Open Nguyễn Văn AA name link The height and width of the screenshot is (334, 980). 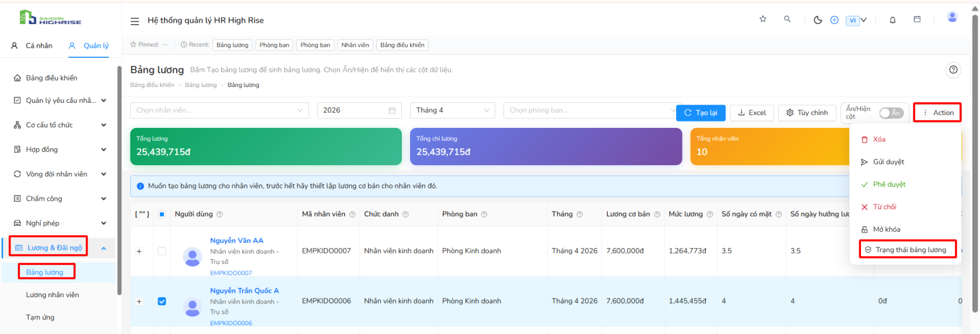coord(237,241)
